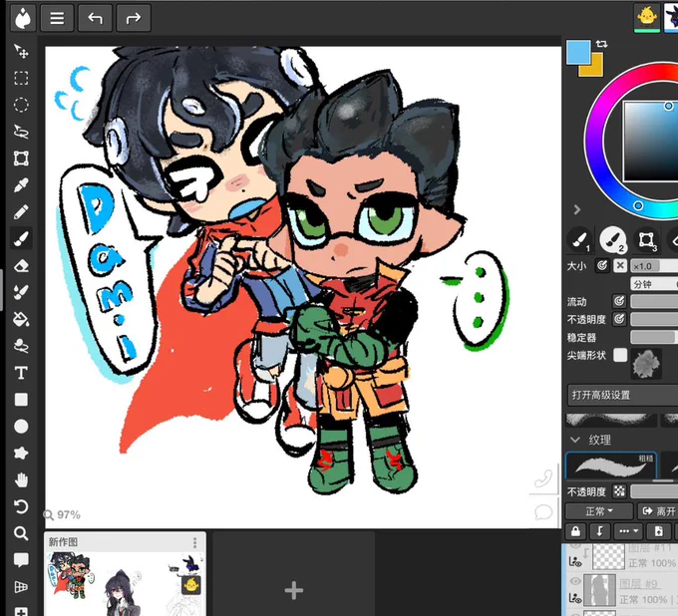Image resolution: width=678 pixels, height=616 pixels.
Task: Select the Rotate view tool
Action: [21, 506]
